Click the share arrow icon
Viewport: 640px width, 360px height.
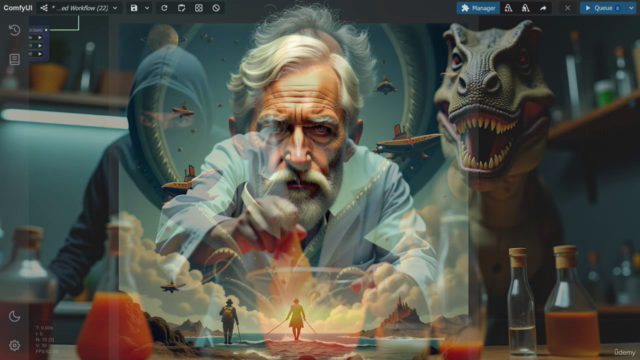543,8
